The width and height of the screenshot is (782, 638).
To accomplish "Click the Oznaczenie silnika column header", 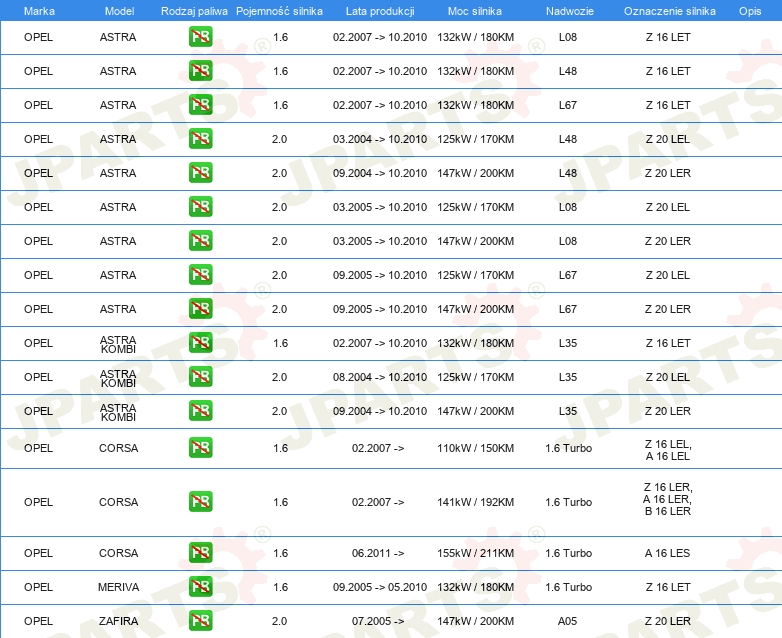I will [670, 11].
